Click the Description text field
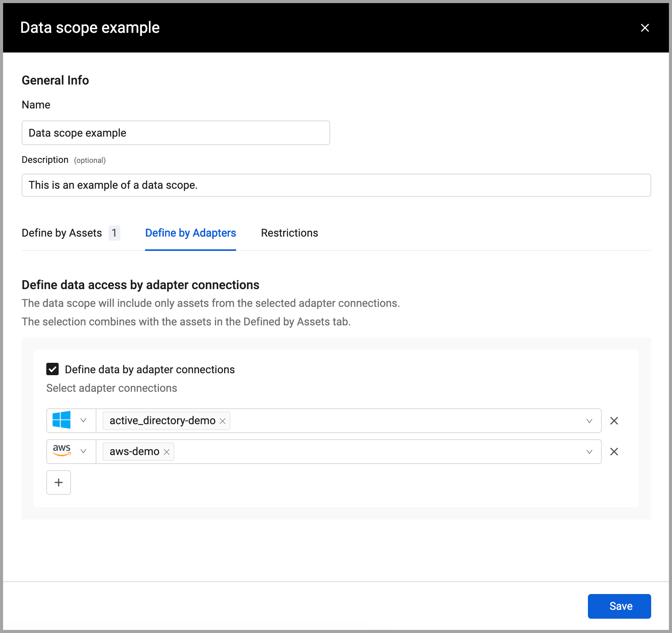 tap(336, 185)
